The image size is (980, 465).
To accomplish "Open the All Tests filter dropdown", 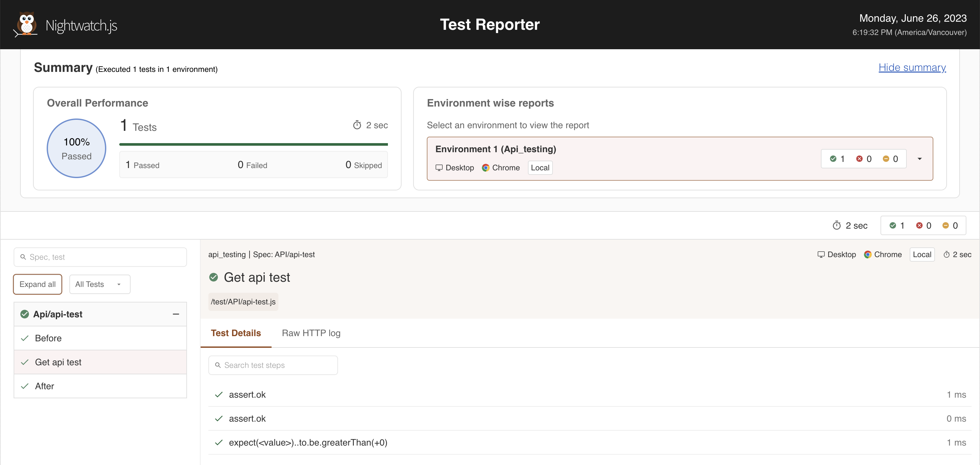I will [x=99, y=284].
